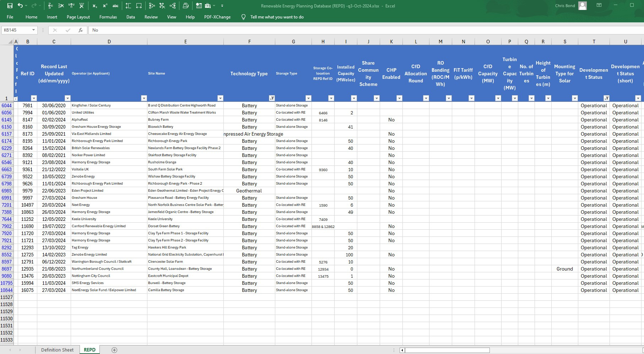The image size is (644, 354).
Task: Click the Tell me lightbulb icon
Action: pos(243,17)
